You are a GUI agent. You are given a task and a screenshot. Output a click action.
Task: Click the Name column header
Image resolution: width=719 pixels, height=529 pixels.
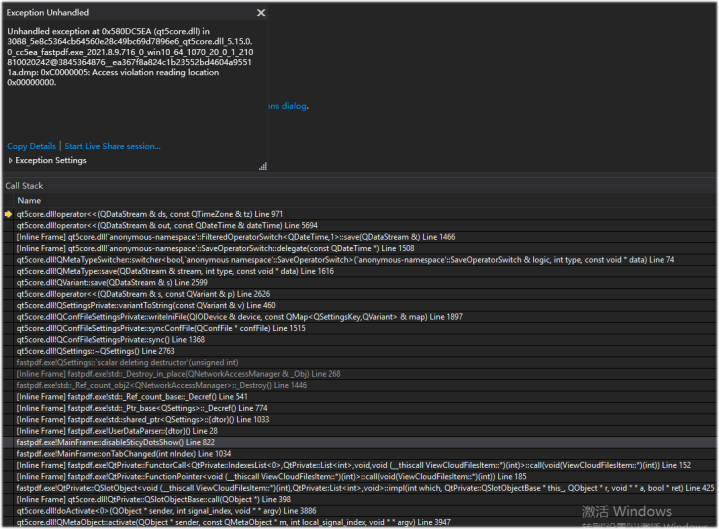(29, 201)
